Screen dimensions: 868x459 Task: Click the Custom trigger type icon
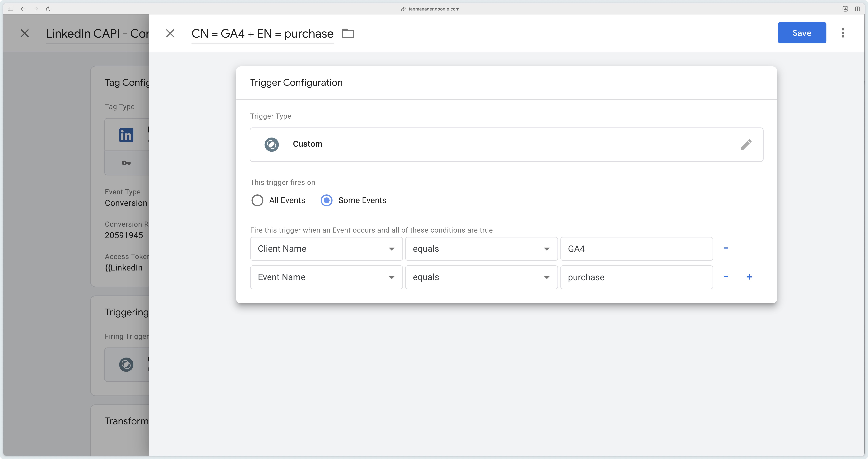(x=272, y=145)
